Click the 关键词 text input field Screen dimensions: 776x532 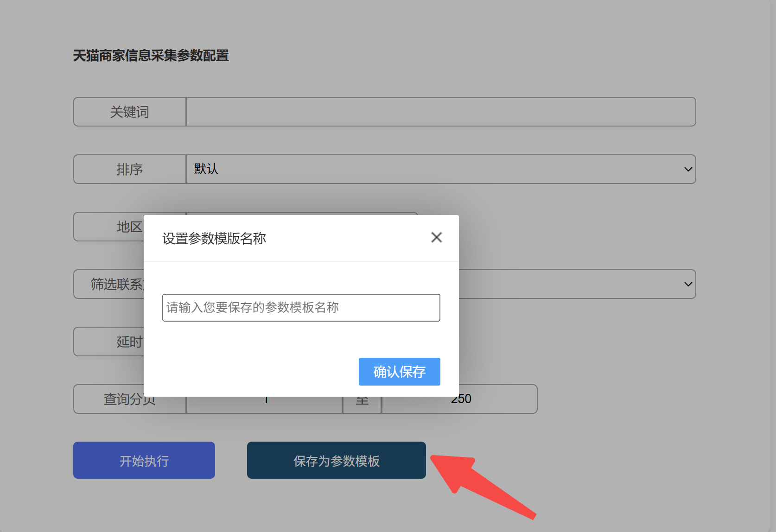(x=441, y=112)
